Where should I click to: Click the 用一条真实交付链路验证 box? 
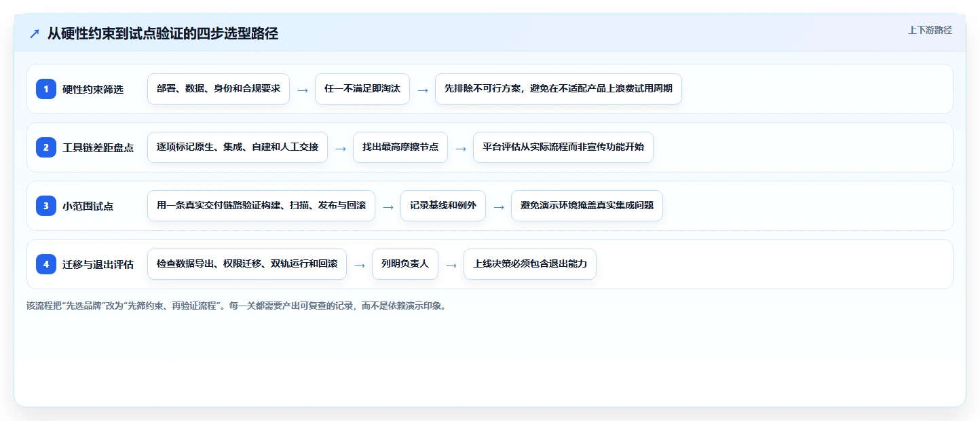tap(261, 206)
